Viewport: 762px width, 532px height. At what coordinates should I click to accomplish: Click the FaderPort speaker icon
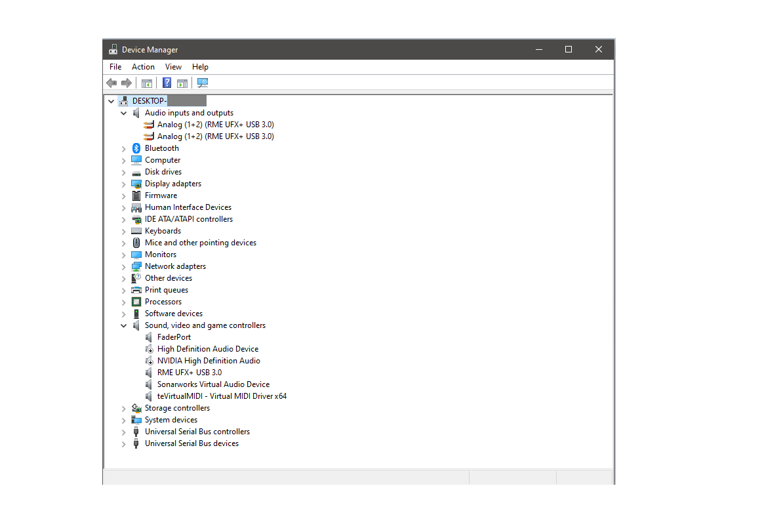[x=149, y=337]
